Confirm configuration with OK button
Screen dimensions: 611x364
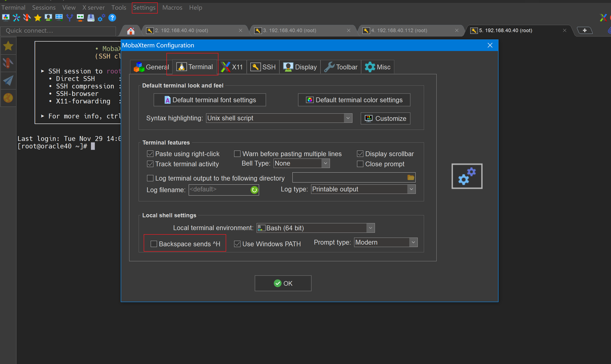click(283, 283)
